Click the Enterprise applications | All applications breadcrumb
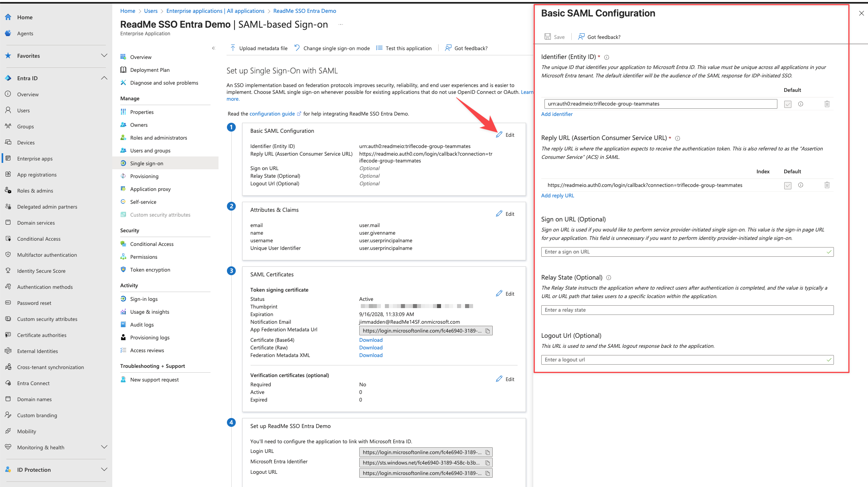The image size is (868, 487). [215, 11]
